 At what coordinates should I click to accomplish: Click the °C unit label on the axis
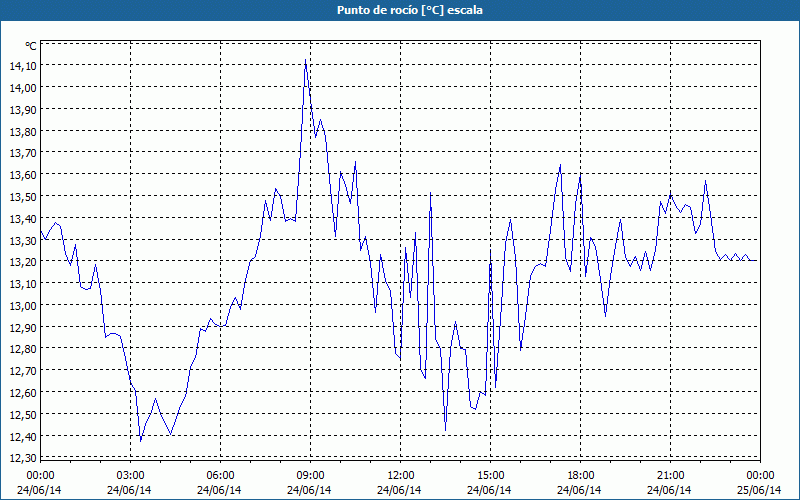click(31, 46)
